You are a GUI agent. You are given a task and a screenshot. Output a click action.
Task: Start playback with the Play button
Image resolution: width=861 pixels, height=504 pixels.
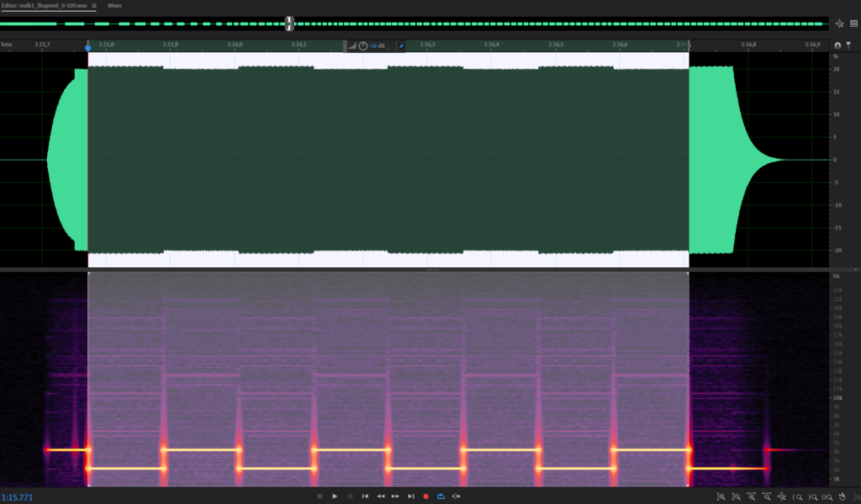335,496
